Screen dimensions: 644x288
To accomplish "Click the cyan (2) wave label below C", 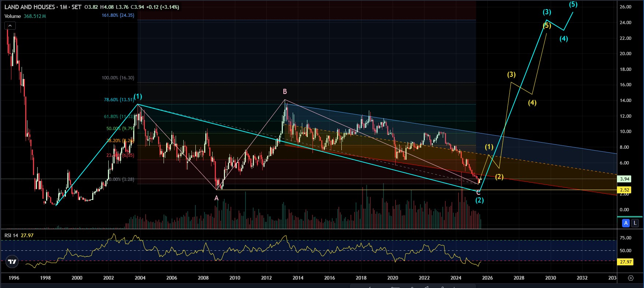I will pos(479,200).
